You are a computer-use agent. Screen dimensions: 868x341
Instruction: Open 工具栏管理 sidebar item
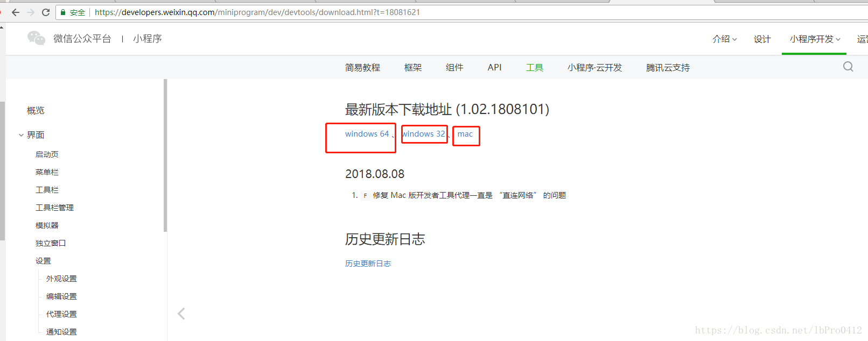click(x=54, y=208)
